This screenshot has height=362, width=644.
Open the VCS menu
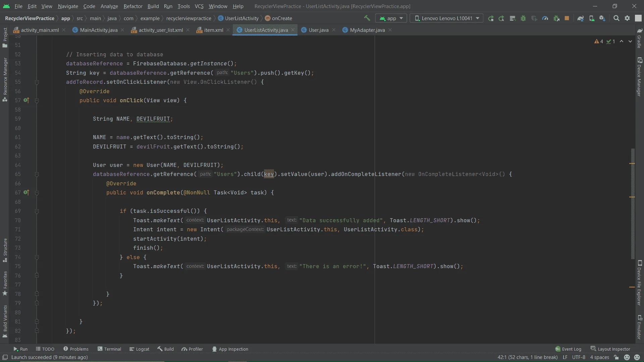[x=199, y=6]
